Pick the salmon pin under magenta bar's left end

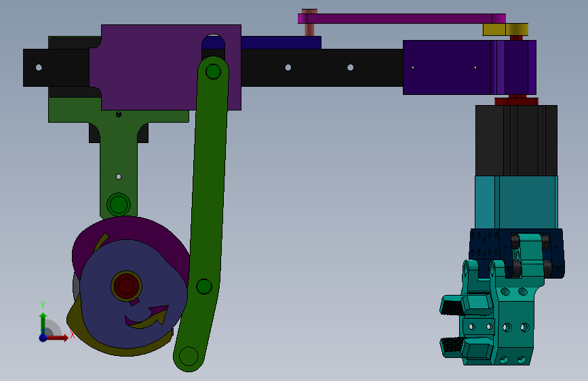[x=309, y=30]
